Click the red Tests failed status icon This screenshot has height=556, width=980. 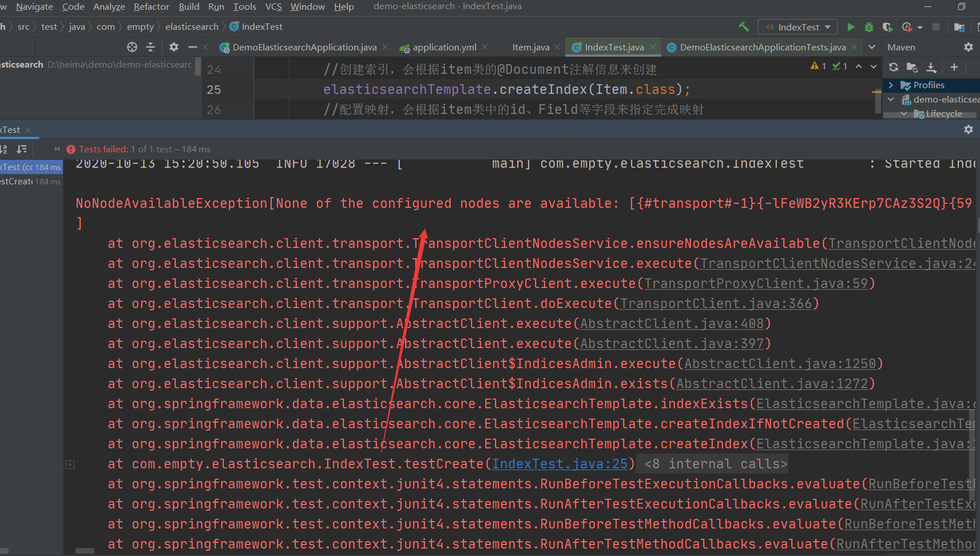click(x=71, y=149)
